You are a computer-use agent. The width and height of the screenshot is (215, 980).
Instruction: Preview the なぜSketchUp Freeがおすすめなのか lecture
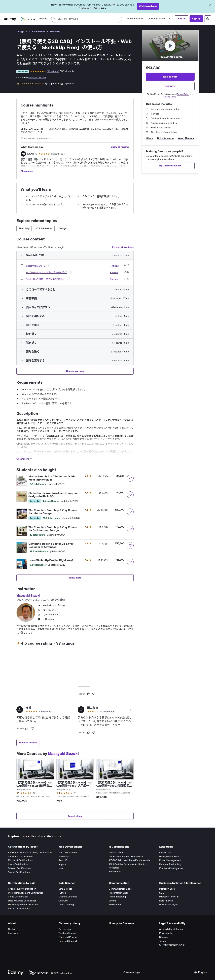click(x=114, y=272)
